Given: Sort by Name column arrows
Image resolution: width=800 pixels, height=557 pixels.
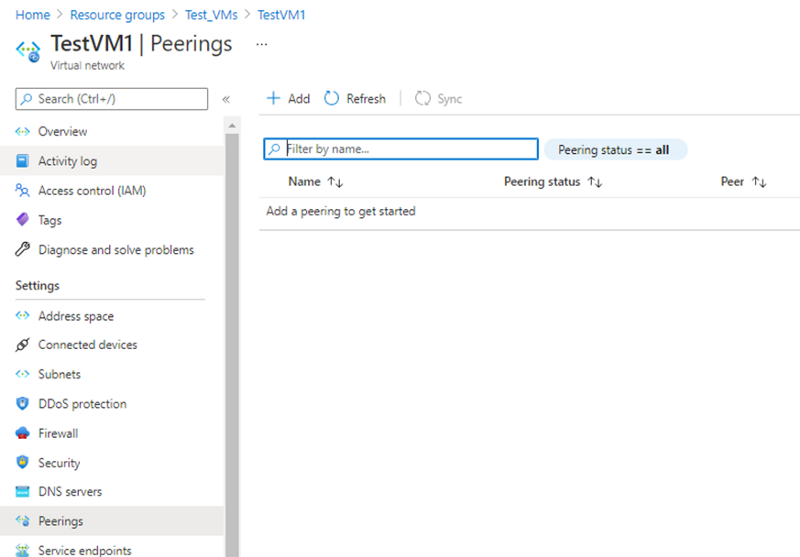Looking at the screenshot, I should 335,182.
